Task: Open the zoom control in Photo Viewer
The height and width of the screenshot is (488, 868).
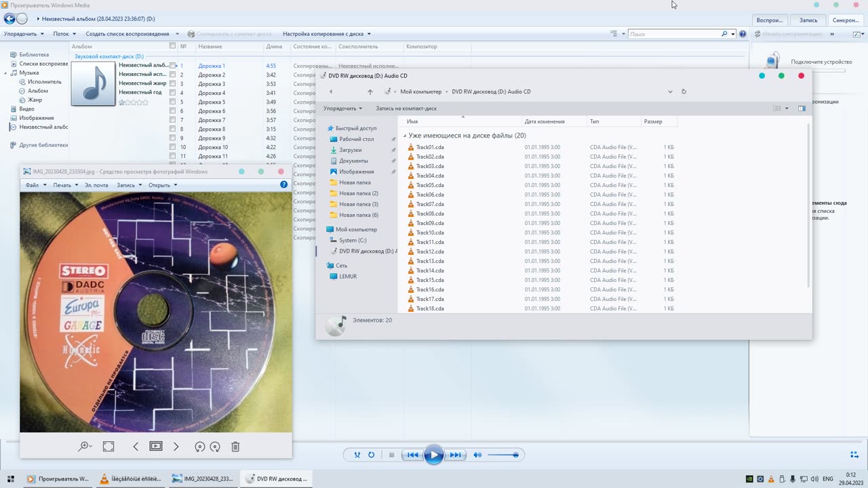Action: click(x=85, y=446)
